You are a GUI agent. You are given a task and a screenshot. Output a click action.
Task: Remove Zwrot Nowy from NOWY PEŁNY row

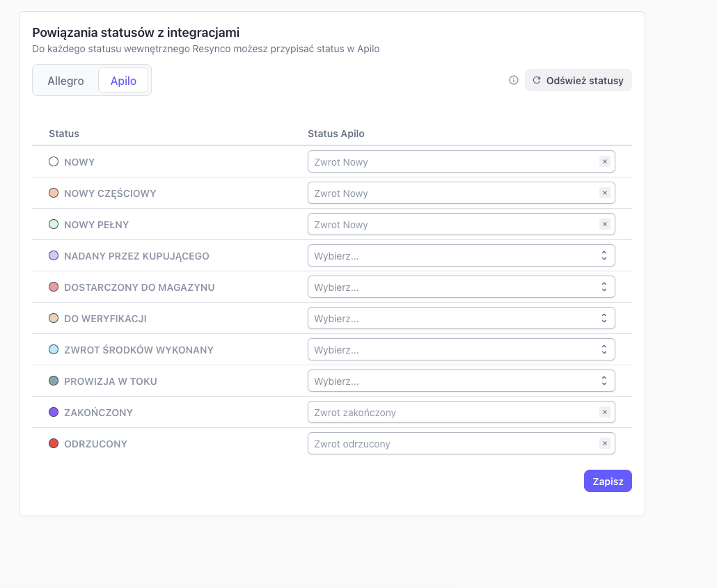604,224
